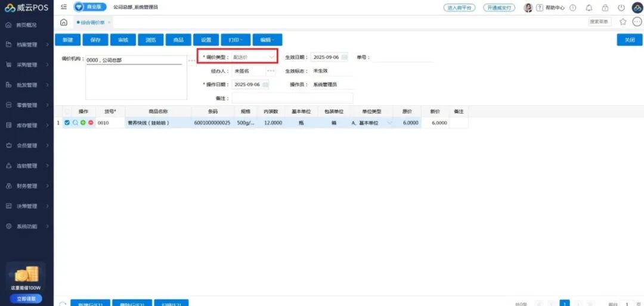Click the lock screen icon
This screenshot has height=306, width=644.
point(605,8)
